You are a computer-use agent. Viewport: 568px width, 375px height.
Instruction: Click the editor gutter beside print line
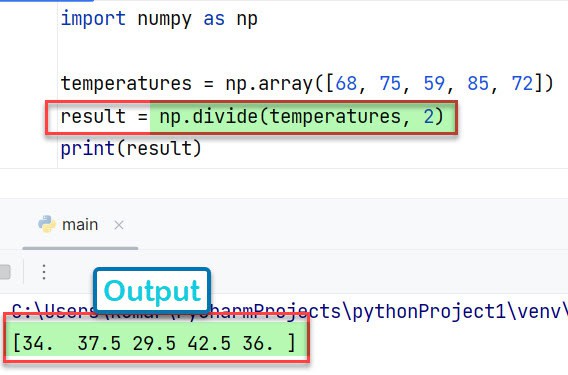(x=29, y=149)
